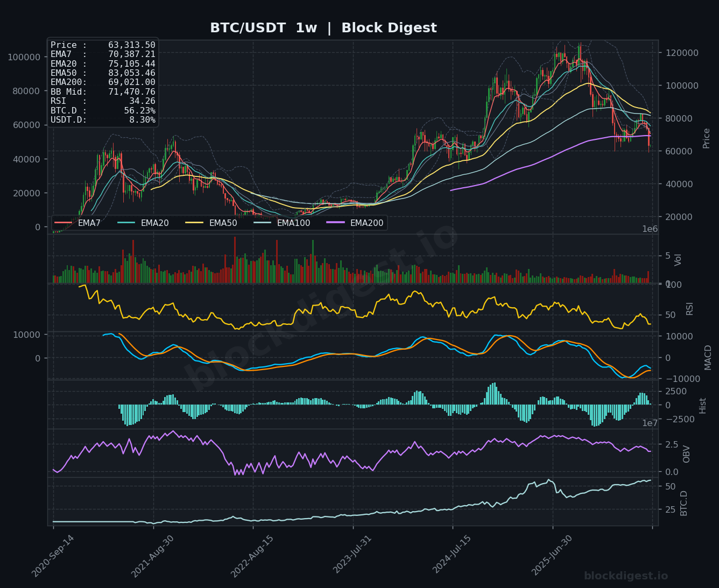Select the RSI 34.26 row in stats box

pos(103,101)
